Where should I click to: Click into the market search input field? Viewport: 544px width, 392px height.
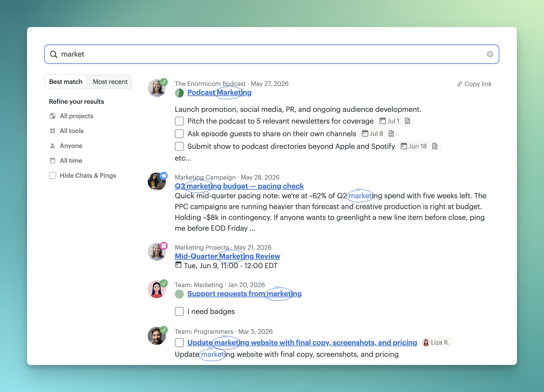click(x=272, y=54)
